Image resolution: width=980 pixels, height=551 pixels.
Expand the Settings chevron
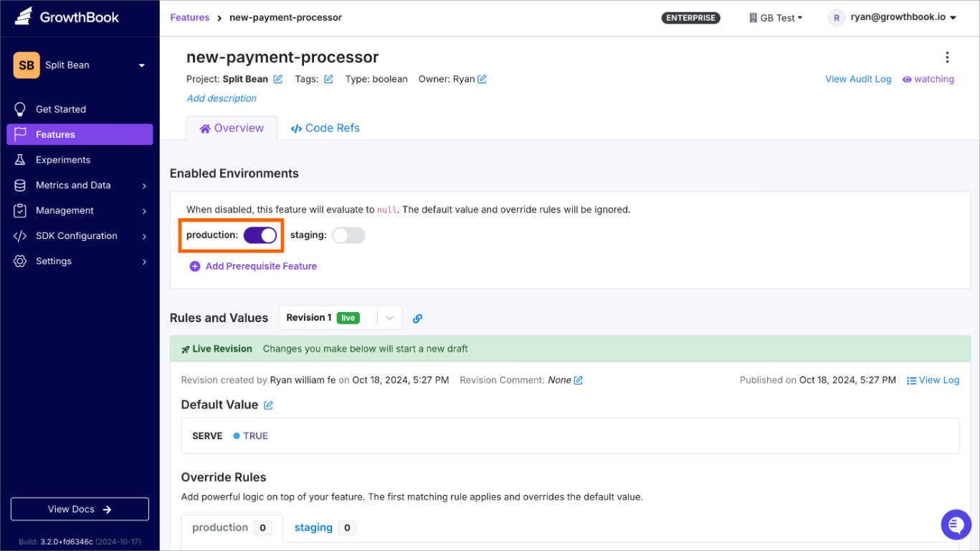pyautogui.click(x=144, y=262)
